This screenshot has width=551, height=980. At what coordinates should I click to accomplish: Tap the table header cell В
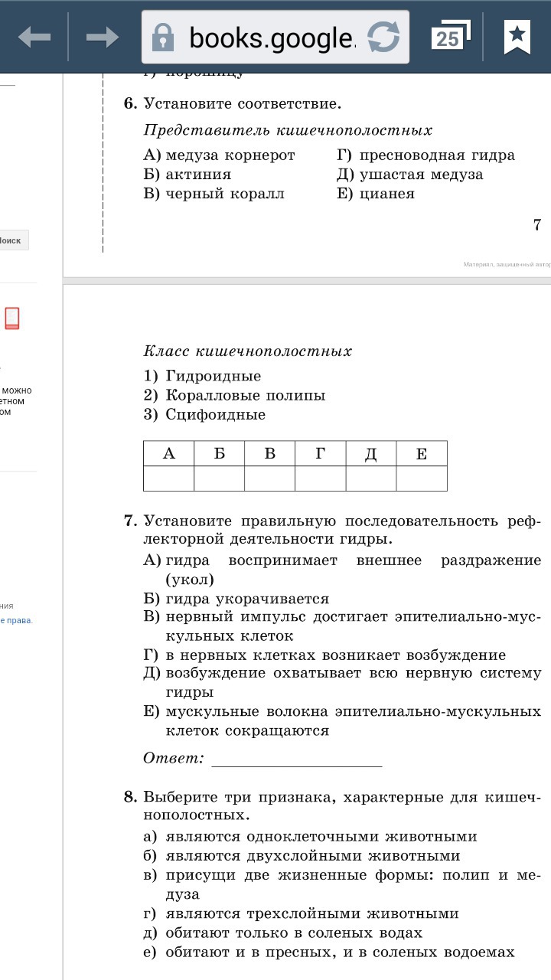[270, 453]
